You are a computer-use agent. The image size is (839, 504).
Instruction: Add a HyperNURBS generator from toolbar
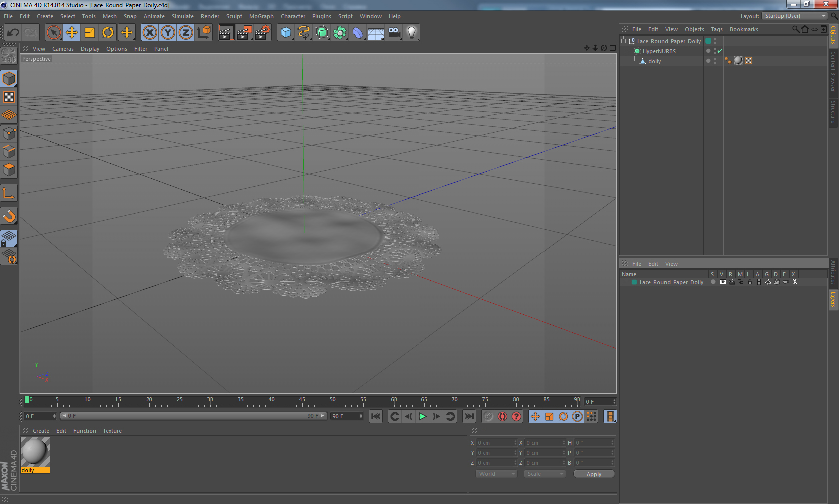[x=322, y=33]
